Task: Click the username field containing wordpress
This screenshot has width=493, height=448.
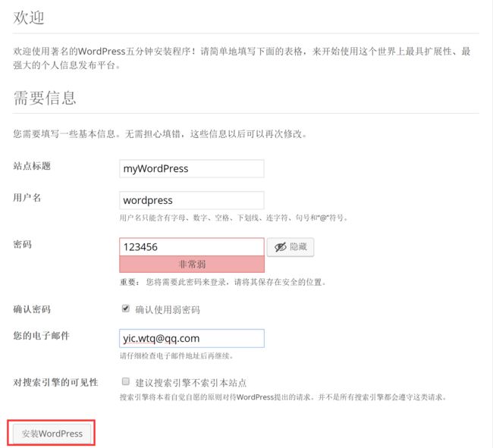Action: (x=191, y=200)
